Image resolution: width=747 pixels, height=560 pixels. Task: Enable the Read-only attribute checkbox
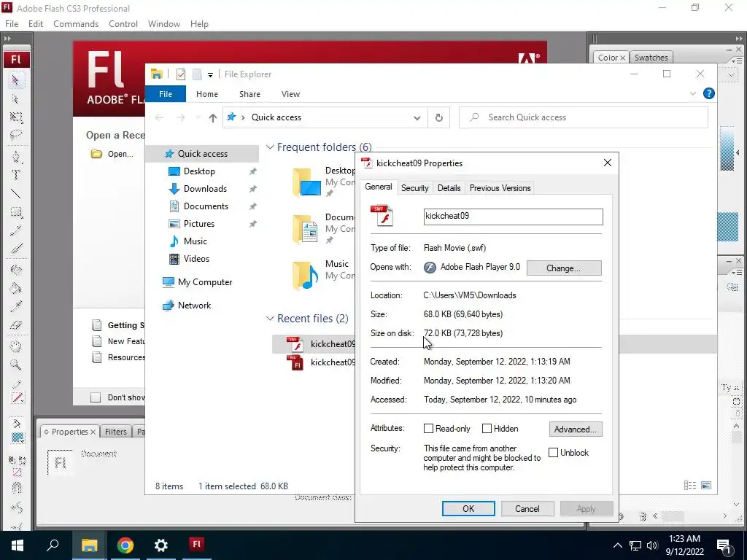[428, 429]
